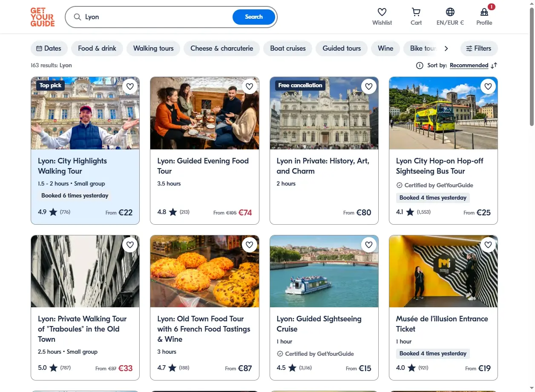The height and width of the screenshot is (392, 535).
Task: Open Lyon: Old Town Food Tour title
Action: pyautogui.click(x=204, y=329)
